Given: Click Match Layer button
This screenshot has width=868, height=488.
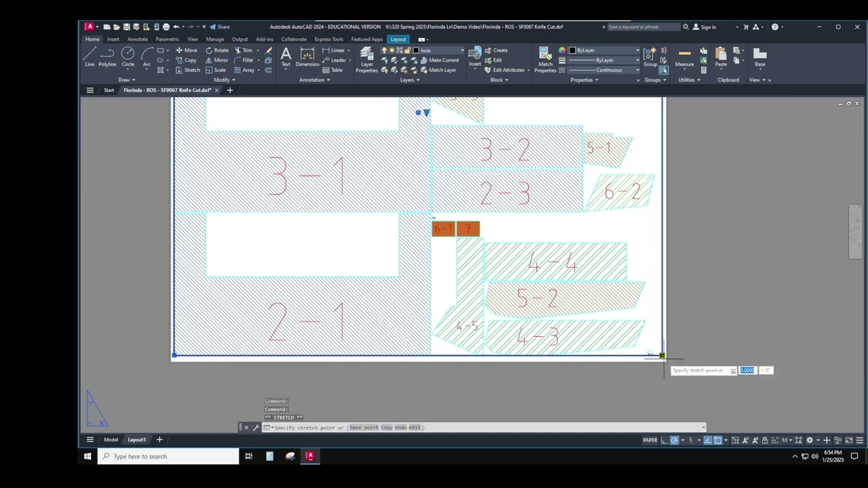Looking at the screenshot, I should click(438, 70).
